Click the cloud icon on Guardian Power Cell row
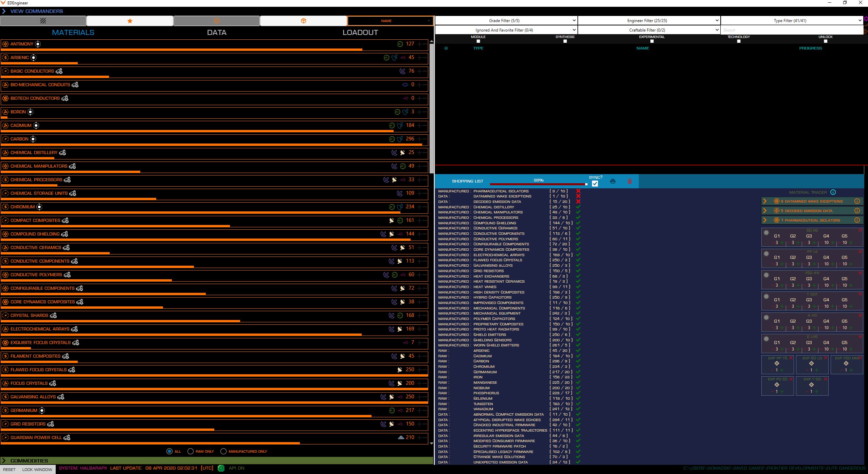This screenshot has height=474, width=868. click(401, 438)
